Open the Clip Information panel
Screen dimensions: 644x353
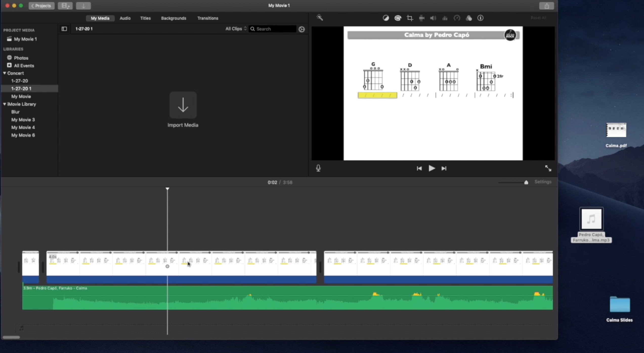coord(480,18)
